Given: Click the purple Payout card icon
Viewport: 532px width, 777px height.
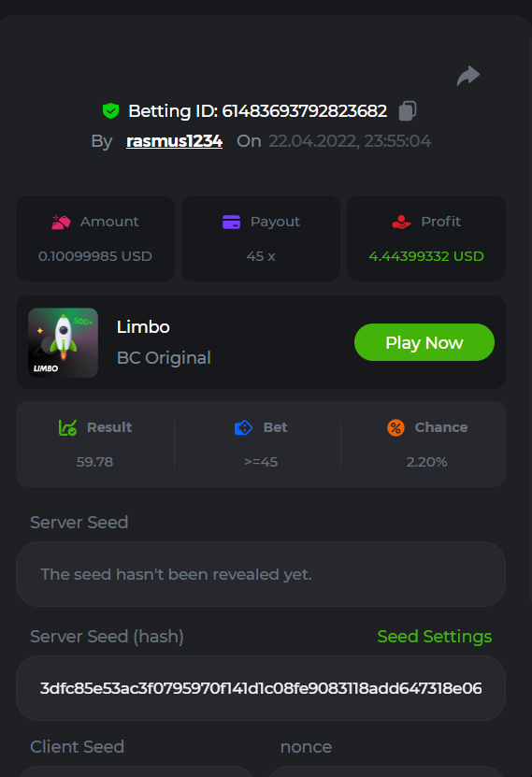Looking at the screenshot, I should point(231,222).
